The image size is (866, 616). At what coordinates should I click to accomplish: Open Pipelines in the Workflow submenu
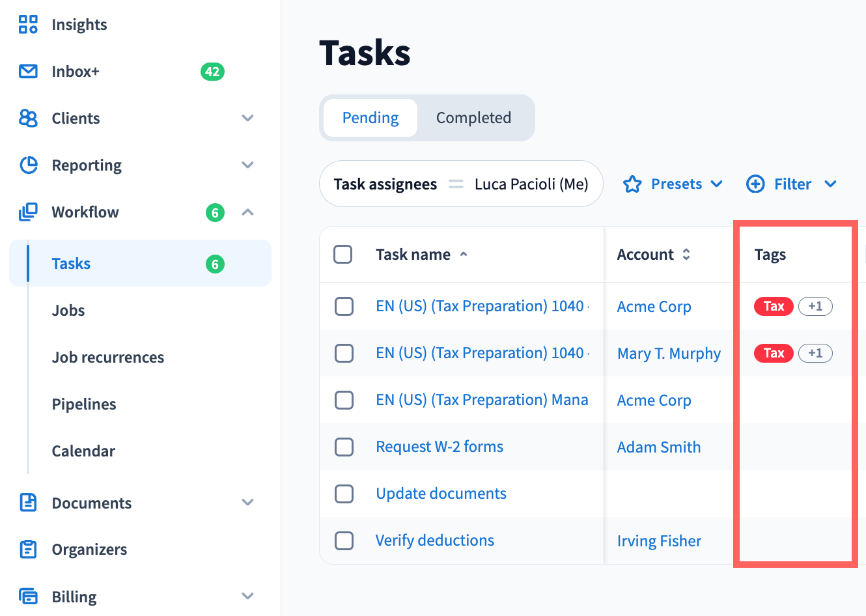(84, 404)
